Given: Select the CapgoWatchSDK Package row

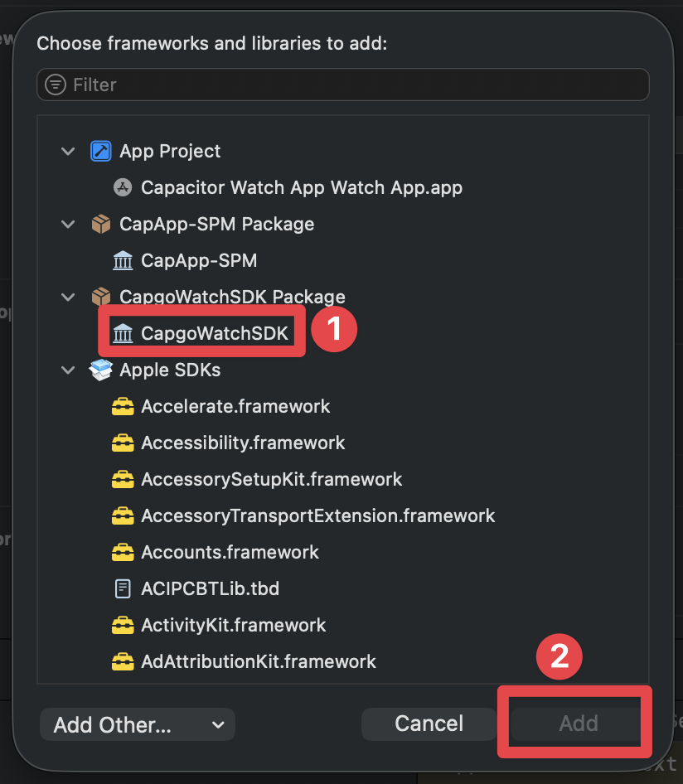Looking at the screenshot, I should pyautogui.click(x=232, y=297).
